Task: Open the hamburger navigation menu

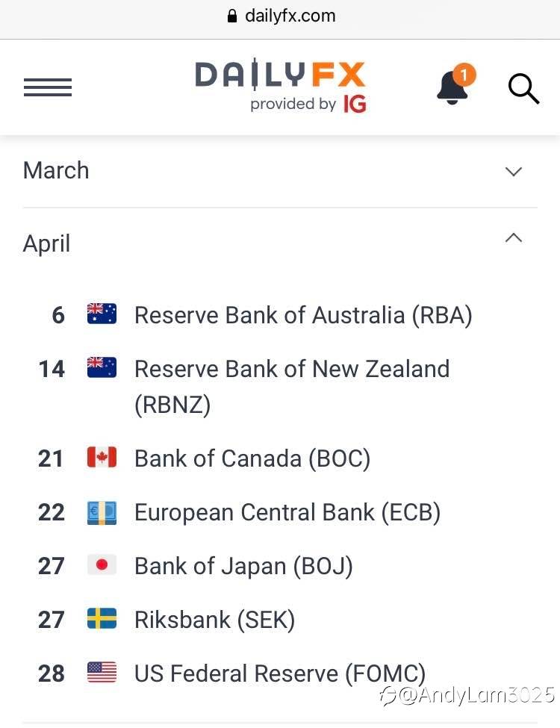Action: pyautogui.click(x=48, y=87)
